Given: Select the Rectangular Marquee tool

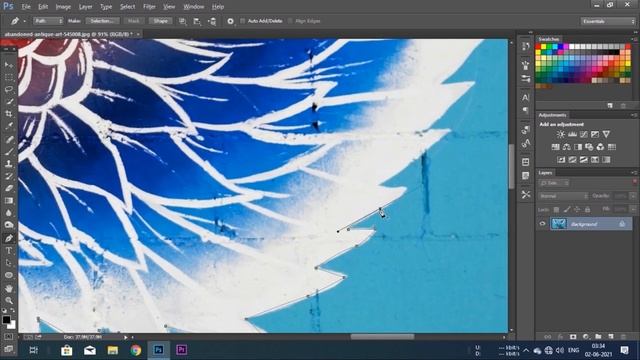Looking at the screenshot, I should click(9, 77).
